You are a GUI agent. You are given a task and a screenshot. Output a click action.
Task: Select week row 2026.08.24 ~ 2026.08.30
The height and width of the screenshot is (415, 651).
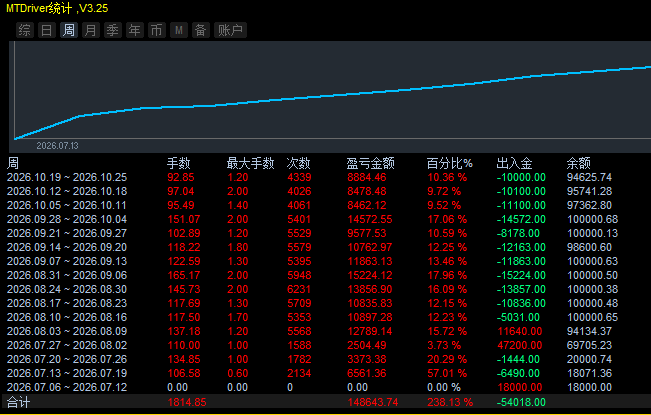click(x=326, y=289)
